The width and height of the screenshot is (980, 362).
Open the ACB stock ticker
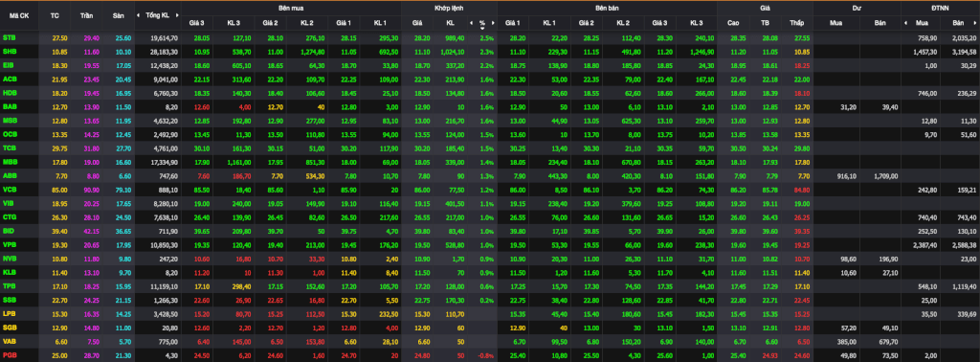tap(10, 79)
